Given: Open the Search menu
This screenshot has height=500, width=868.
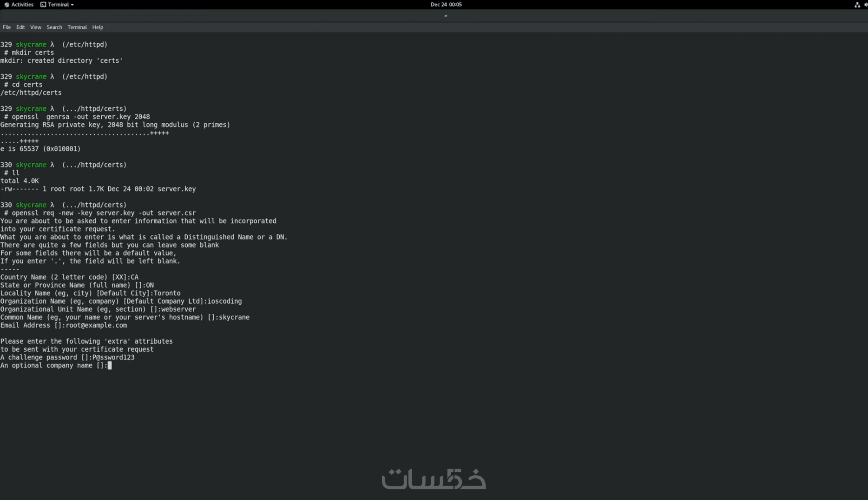Looking at the screenshot, I should [x=54, y=27].
